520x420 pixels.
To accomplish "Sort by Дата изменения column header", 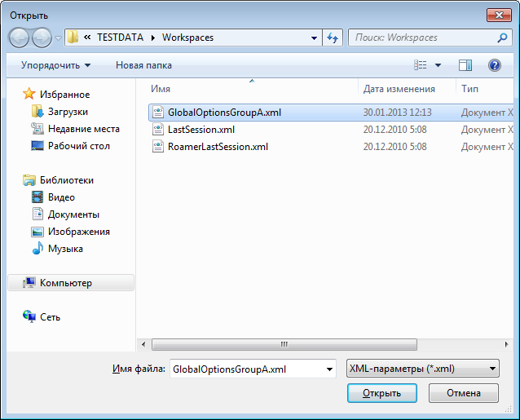I will point(399,89).
